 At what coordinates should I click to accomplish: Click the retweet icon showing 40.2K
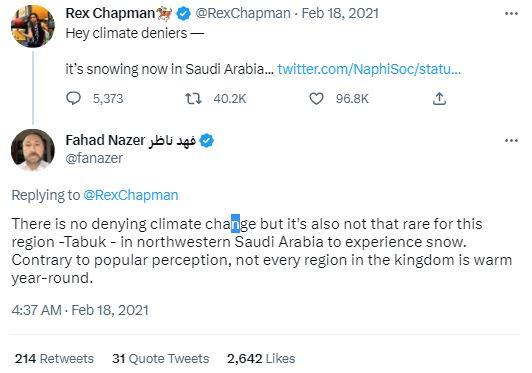193,99
